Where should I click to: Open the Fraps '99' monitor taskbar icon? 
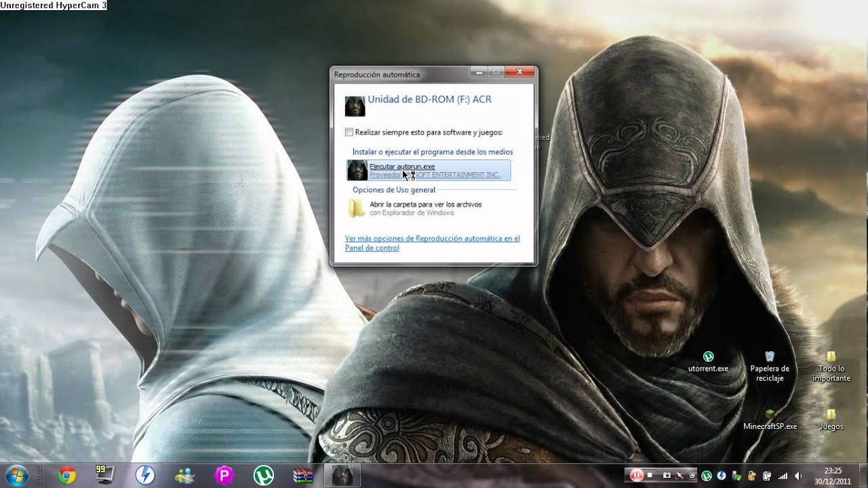105,475
